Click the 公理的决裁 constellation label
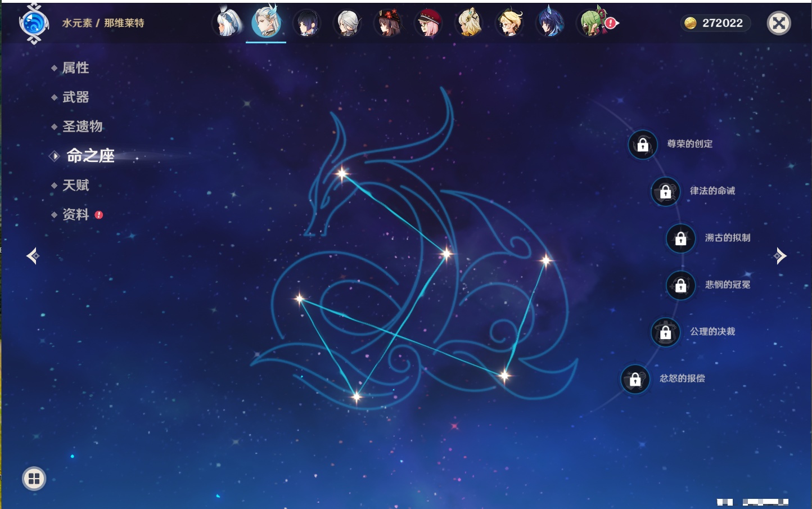Screen dimensions: 812x509 (712, 331)
